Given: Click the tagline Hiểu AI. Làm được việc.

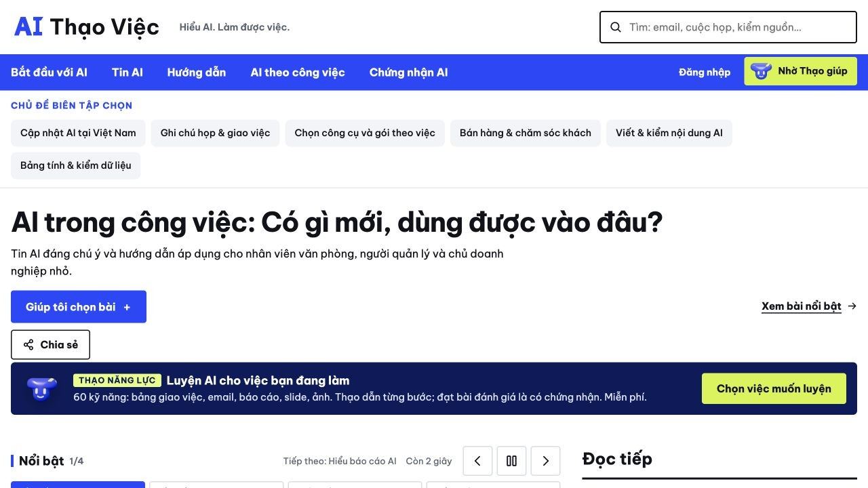Looking at the screenshot, I should [235, 27].
